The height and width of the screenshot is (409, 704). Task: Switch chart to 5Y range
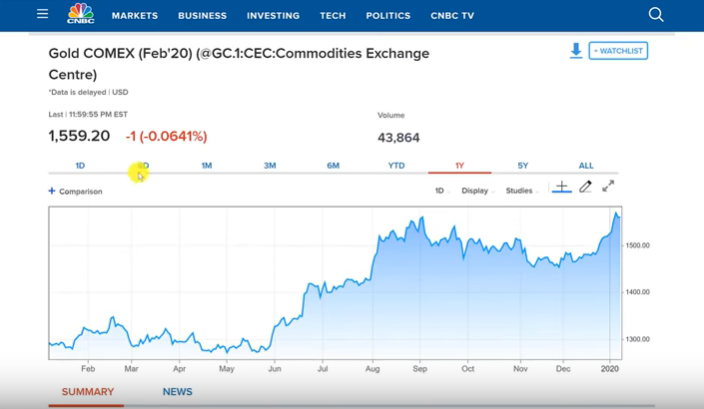click(523, 165)
